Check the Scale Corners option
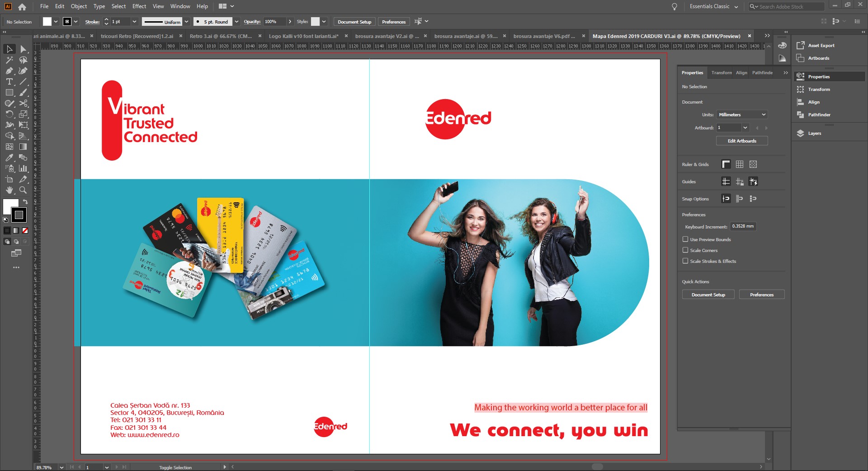 pos(685,250)
